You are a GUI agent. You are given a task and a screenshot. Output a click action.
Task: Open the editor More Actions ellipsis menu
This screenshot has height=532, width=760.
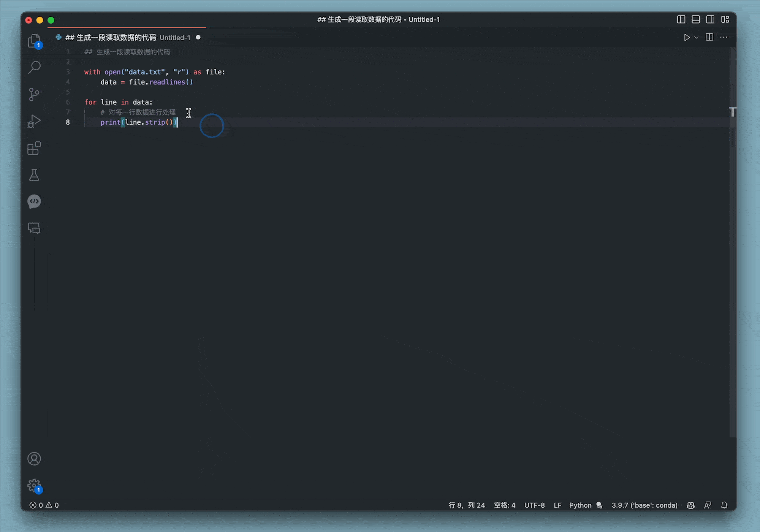point(724,37)
